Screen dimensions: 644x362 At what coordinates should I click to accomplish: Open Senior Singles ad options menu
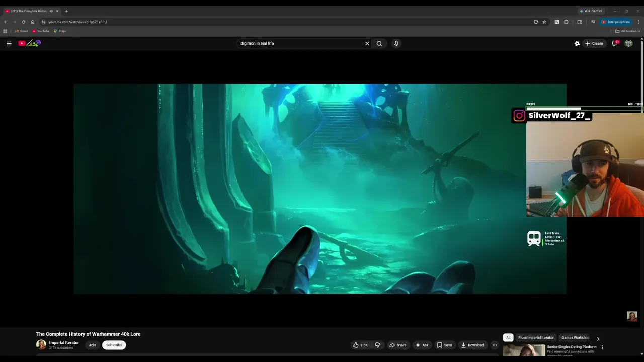(602, 347)
